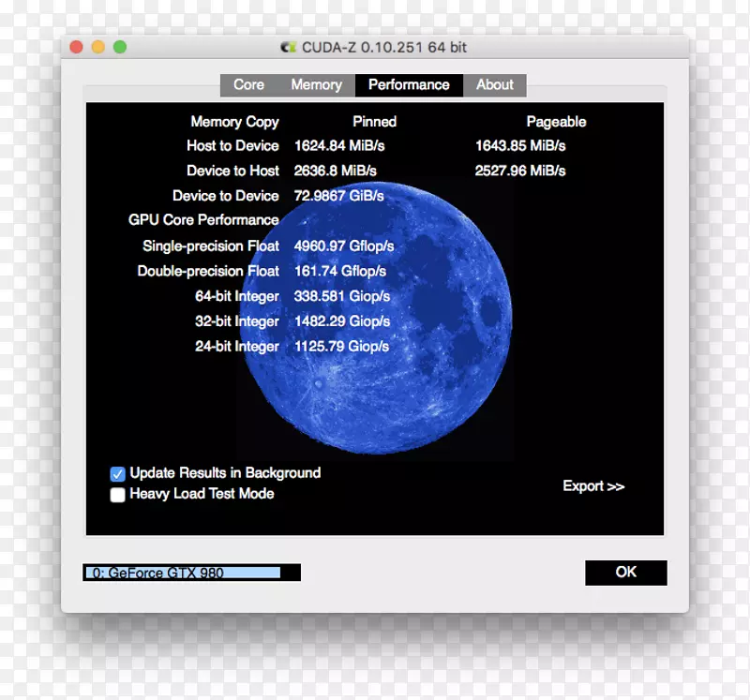View the About tab
750x700 pixels.
pos(494,84)
